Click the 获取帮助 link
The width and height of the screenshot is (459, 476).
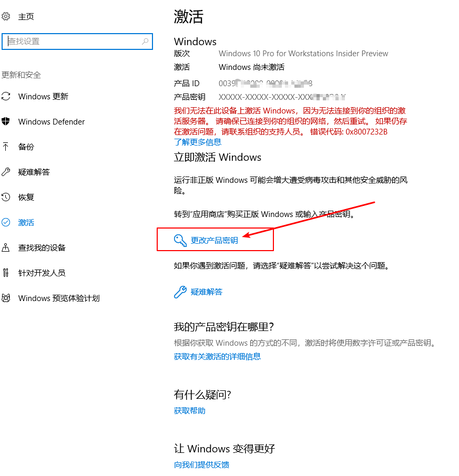point(190,410)
